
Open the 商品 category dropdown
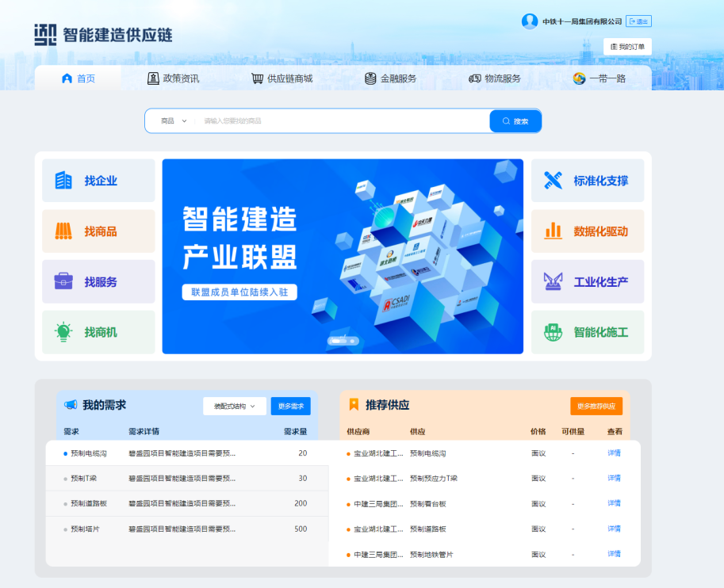pyautogui.click(x=169, y=120)
